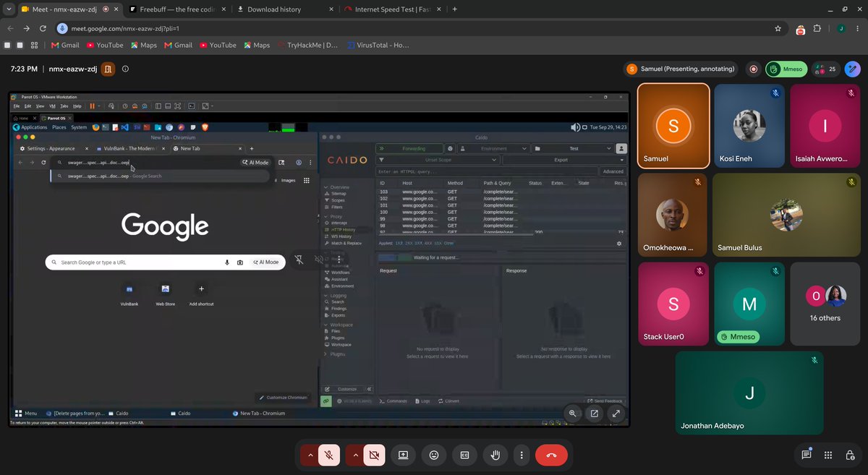Open video settings arrow beside camera button

pos(354,455)
